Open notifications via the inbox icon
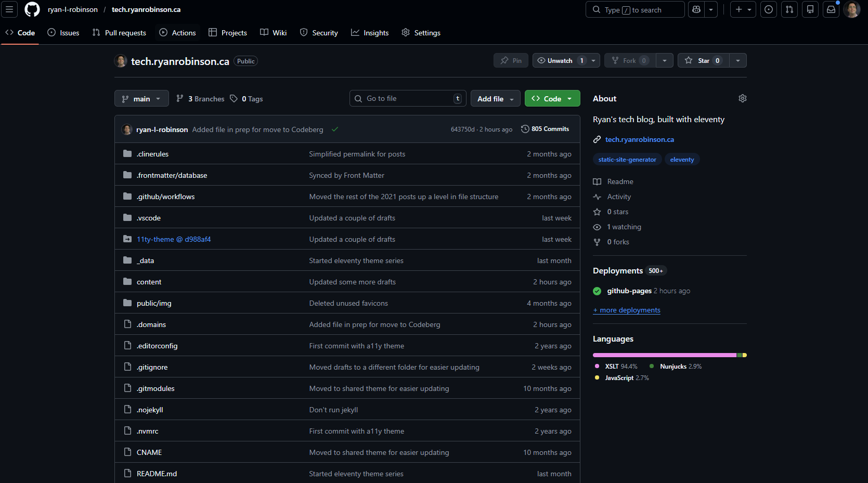The height and width of the screenshot is (483, 868). (x=830, y=9)
